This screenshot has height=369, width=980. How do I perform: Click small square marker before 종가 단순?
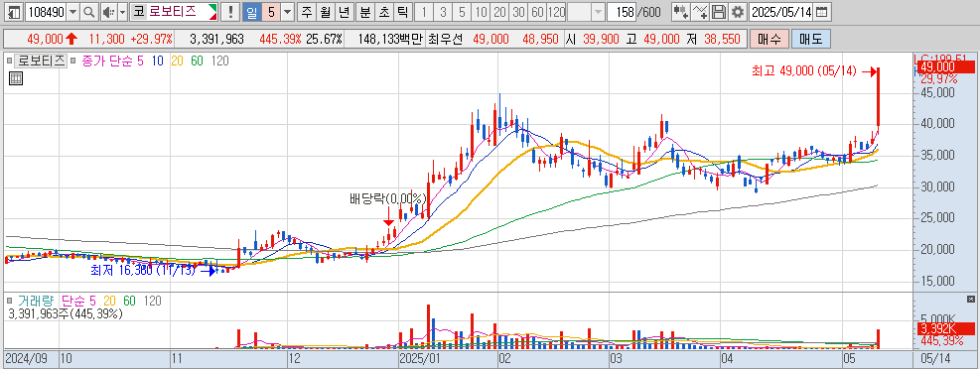73,61
